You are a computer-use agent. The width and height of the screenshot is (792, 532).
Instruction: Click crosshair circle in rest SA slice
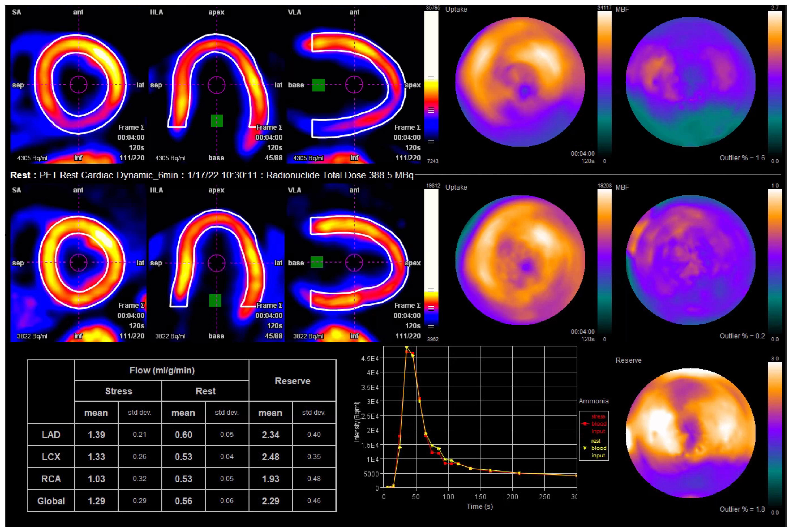(78, 263)
